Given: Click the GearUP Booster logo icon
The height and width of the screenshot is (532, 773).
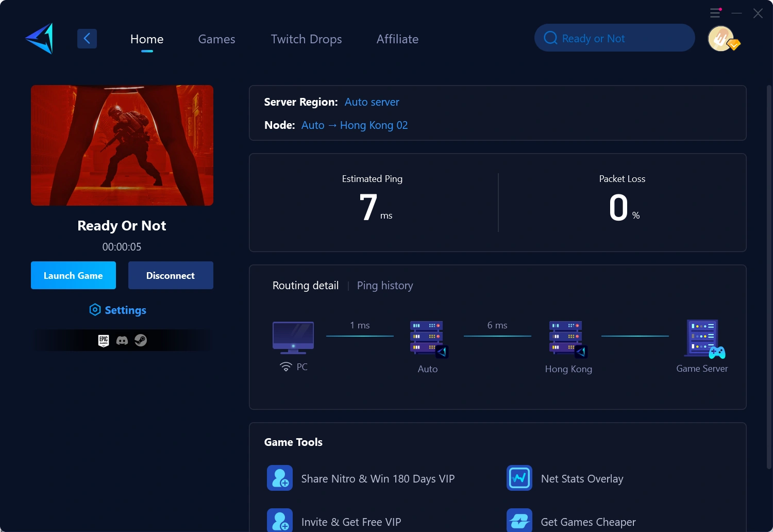Looking at the screenshot, I should 39,38.
